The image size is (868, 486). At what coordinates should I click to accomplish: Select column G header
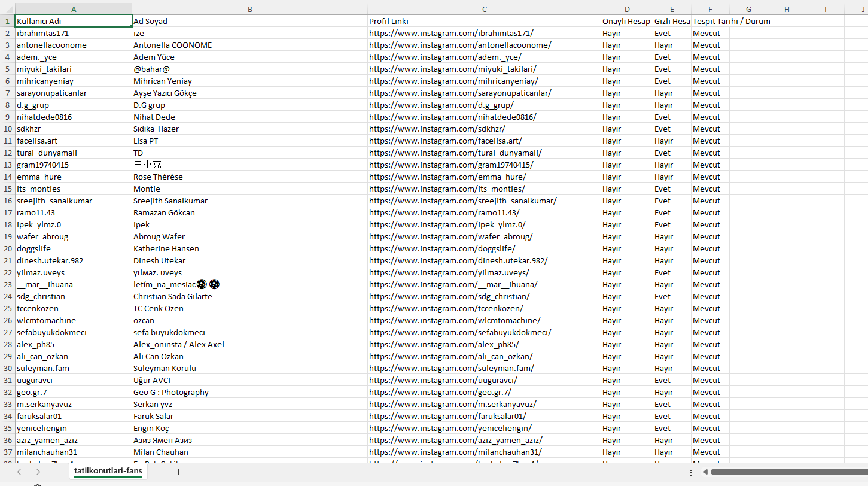click(748, 9)
